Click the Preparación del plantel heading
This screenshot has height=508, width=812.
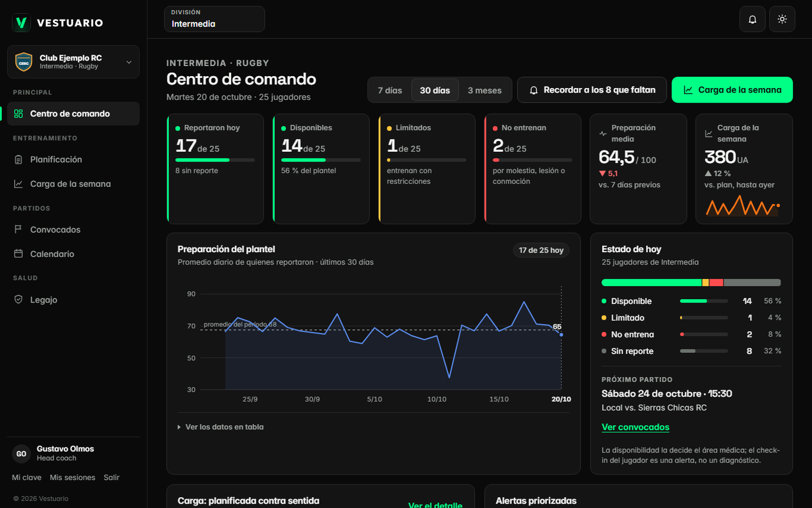[x=226, y=249]
